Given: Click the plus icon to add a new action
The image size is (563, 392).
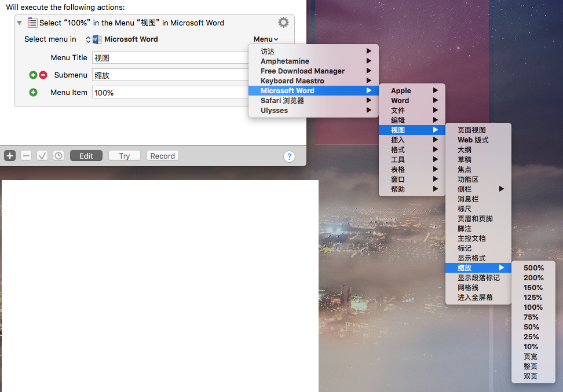Looking at the screenshot, I should point(9,155).
